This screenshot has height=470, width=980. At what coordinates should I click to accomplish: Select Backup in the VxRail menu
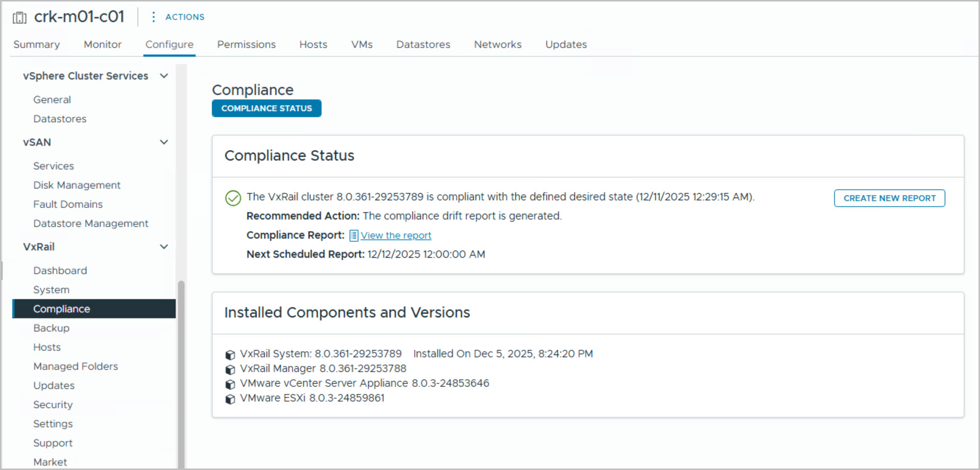[x=51, y=328]
